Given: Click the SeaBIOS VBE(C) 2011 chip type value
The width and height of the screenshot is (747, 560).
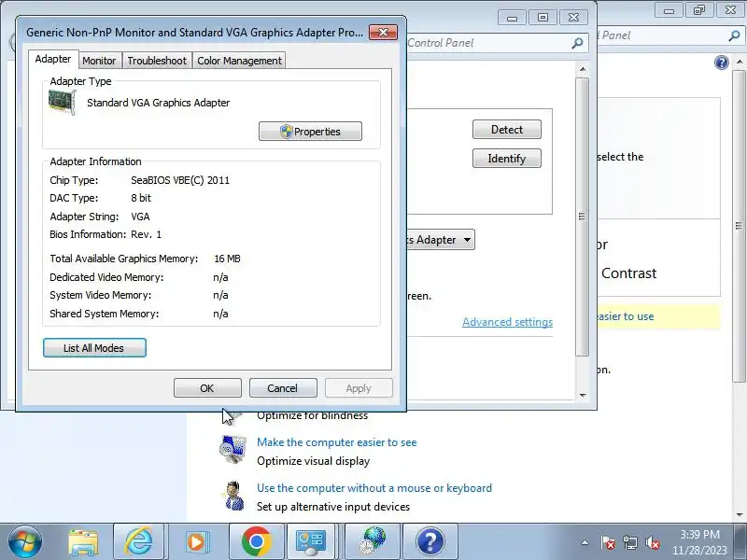Looking at the screenshot, I should point(180,180).
